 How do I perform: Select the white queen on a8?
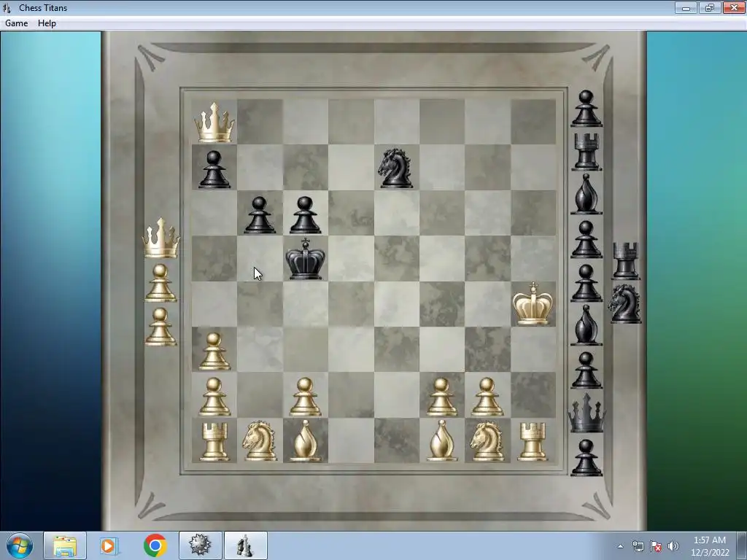pyautogui.click(x=214, y=122)
